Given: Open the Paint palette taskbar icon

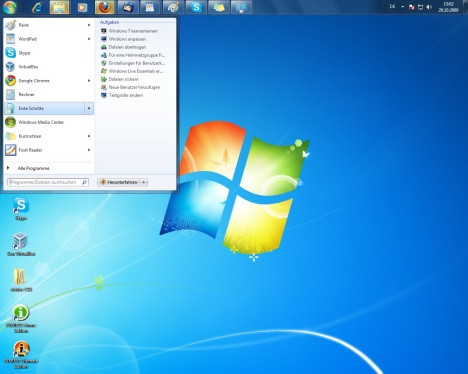Looking at the screenshot, I should (x=173, y=7).
